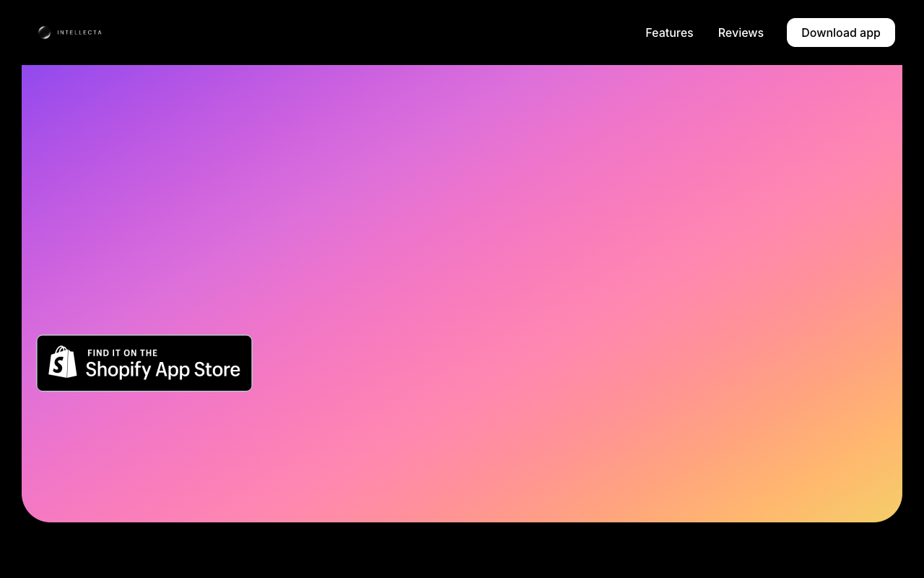Go to the Reviews section link

(741, 33)
